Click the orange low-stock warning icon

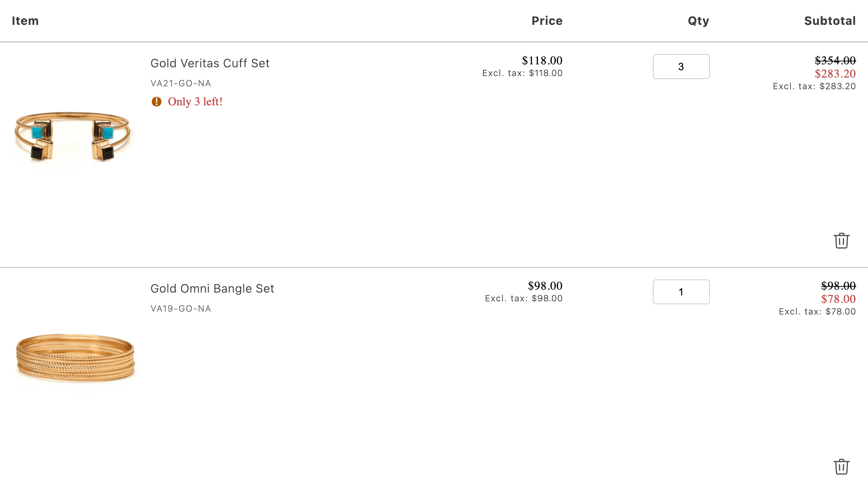[x=157, y=102]
